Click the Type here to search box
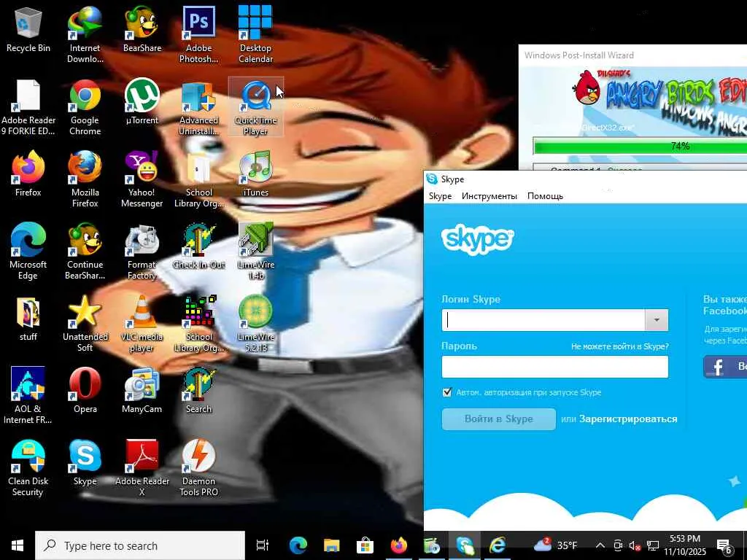This screenshot has width=747, height=560. [140, 545]
